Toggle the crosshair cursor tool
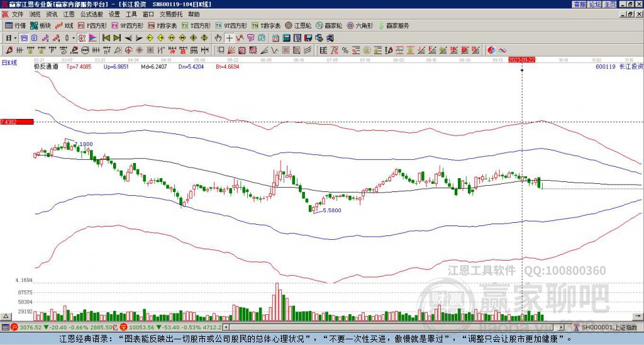Image resolution: width=644 pixels, height=345 pixels. coord(229,38)
